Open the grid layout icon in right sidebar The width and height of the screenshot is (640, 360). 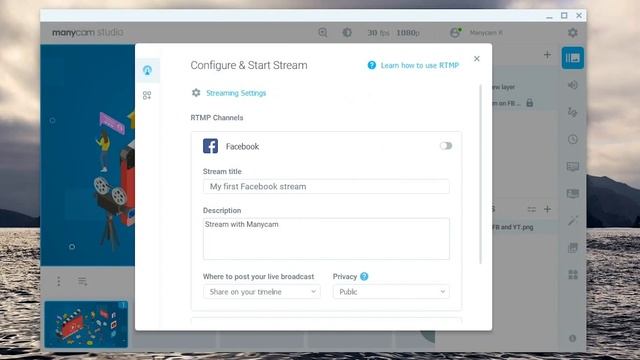pos(573,275)
